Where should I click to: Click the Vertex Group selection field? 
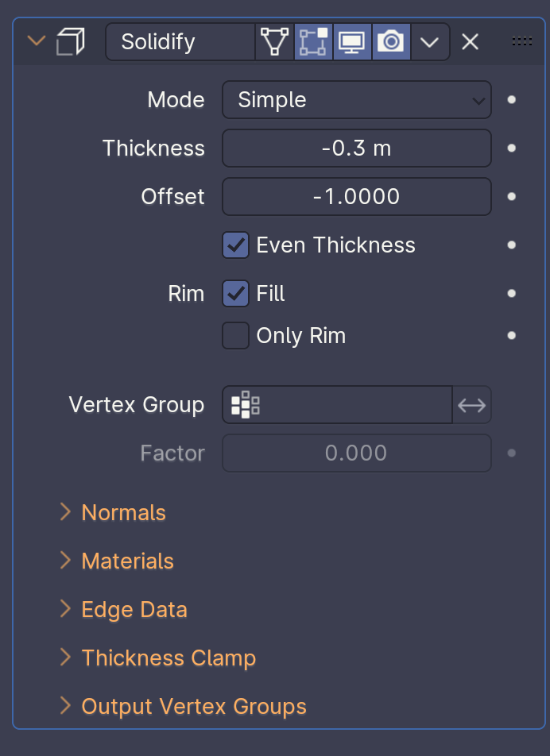point(337,405)
